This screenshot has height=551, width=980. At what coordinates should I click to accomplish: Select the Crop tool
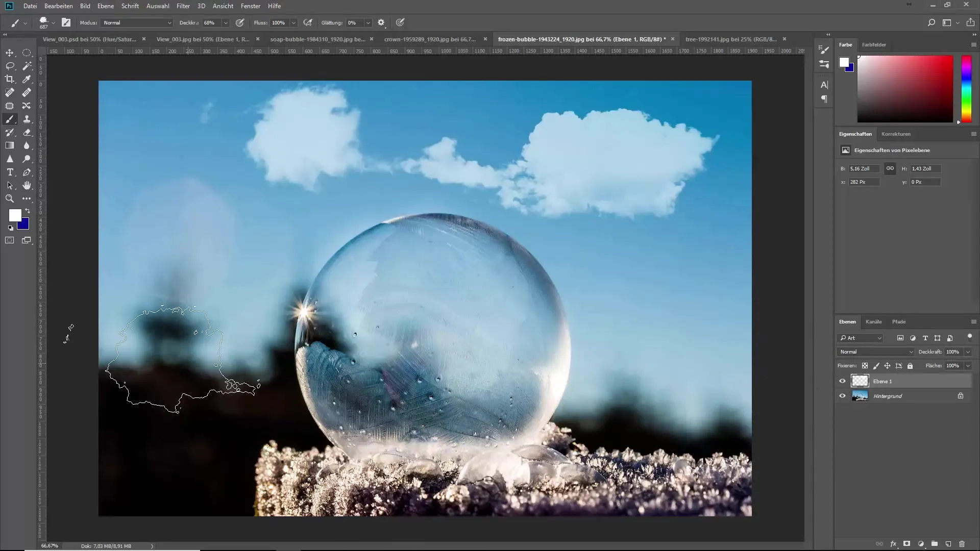10,79
